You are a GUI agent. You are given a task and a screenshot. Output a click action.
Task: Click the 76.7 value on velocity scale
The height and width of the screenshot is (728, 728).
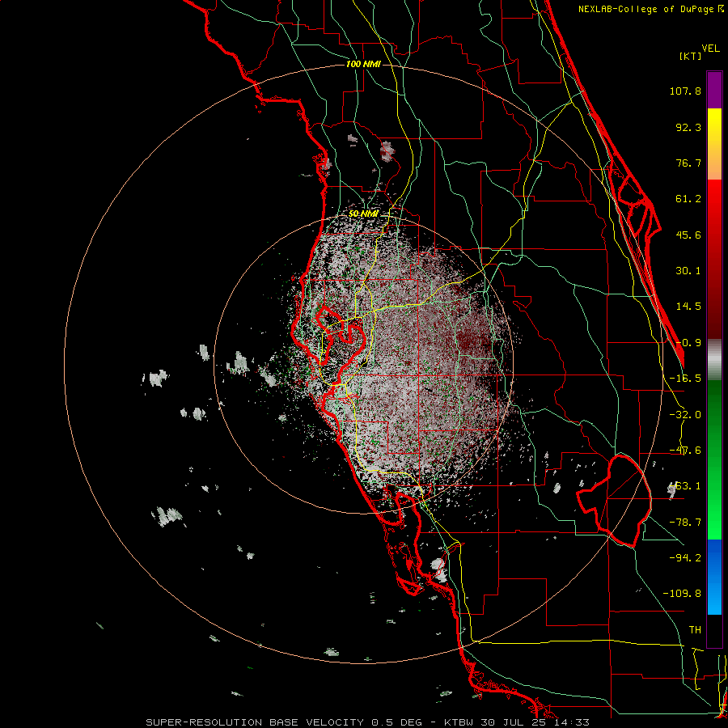click(688, 163)
